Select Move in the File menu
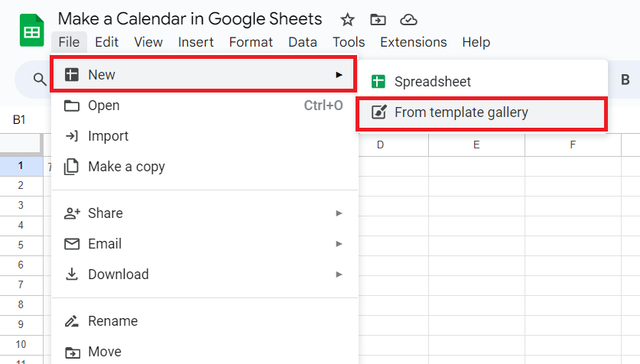 (205, 352)
